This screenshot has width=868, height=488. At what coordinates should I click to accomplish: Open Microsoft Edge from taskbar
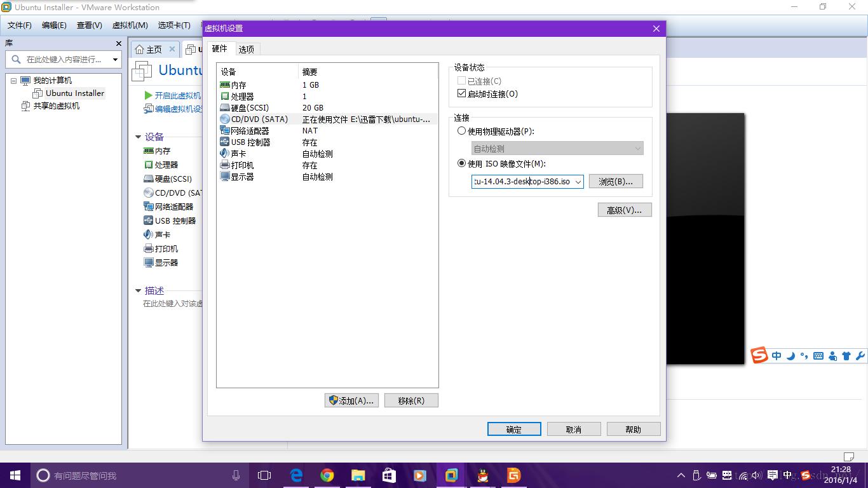296,475
